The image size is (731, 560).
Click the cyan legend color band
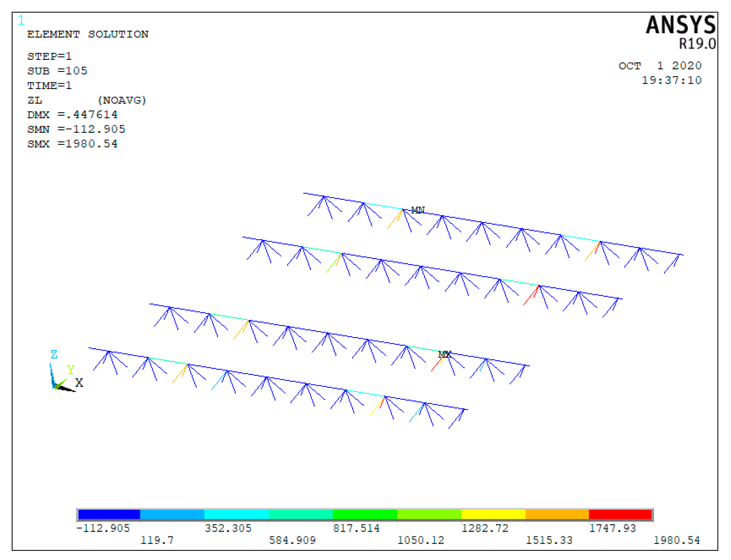[236, 514]
